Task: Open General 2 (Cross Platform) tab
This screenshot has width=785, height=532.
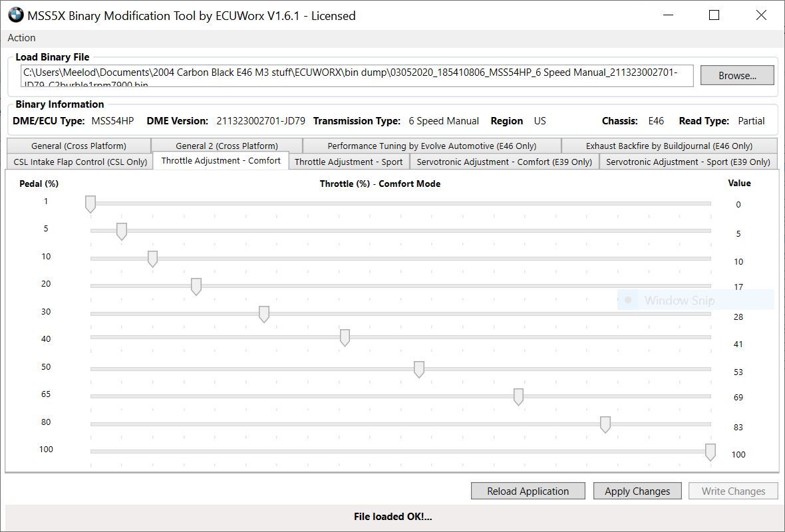Action: pyautogui.click(x=226, y=146)
